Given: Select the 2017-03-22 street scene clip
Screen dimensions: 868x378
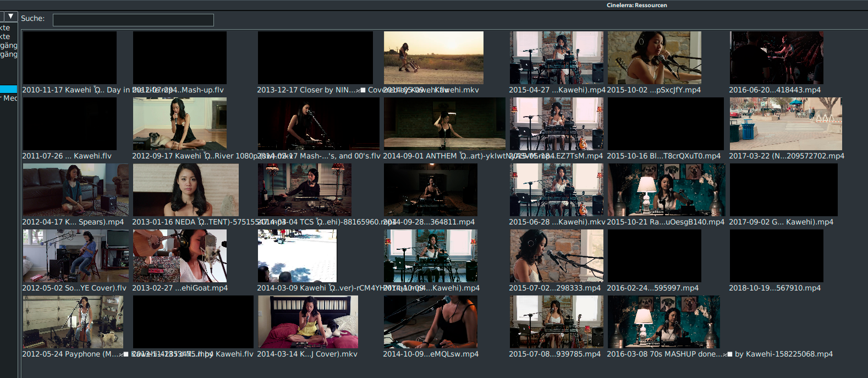Looking at the screenshot, I should (785, 124).
